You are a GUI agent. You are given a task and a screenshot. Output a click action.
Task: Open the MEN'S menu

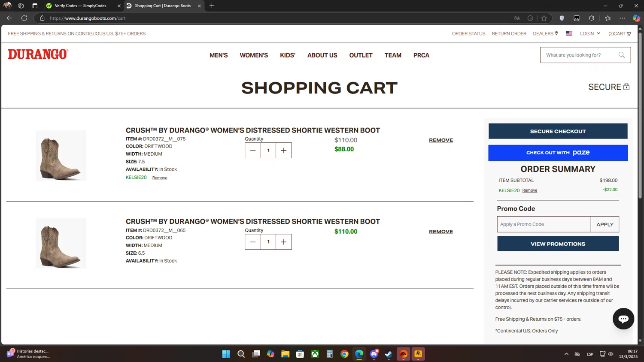pyautogui.click(x=219, y=55)
